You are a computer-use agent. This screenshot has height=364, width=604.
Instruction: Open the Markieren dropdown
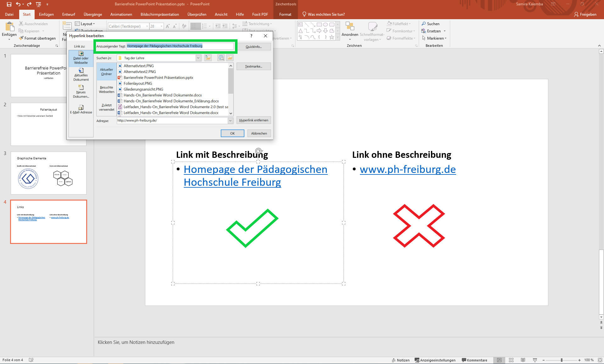click(434, 38)
